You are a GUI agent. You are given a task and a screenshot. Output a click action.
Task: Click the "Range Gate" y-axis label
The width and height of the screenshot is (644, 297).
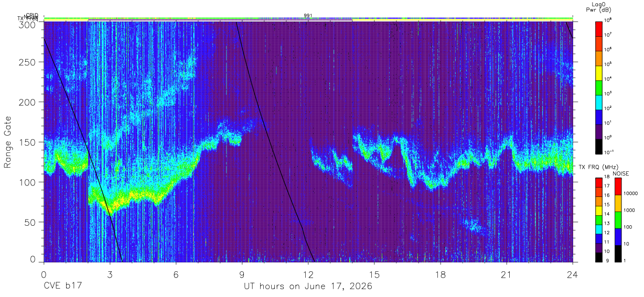[x=8, y=143]
